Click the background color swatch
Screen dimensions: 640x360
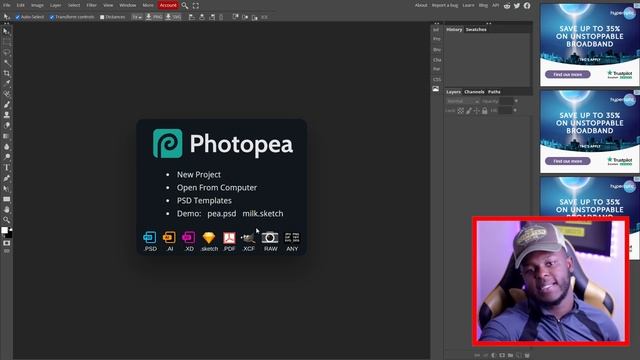coord(9,234)
